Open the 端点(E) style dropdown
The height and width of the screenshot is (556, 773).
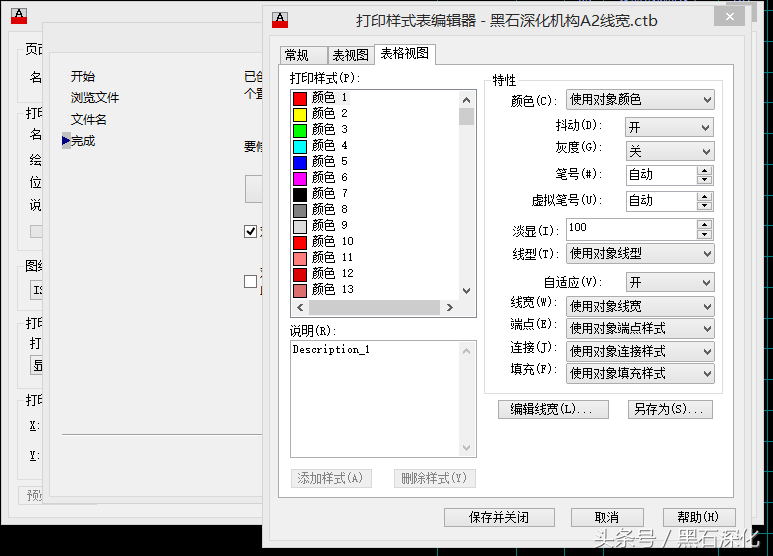640,328
